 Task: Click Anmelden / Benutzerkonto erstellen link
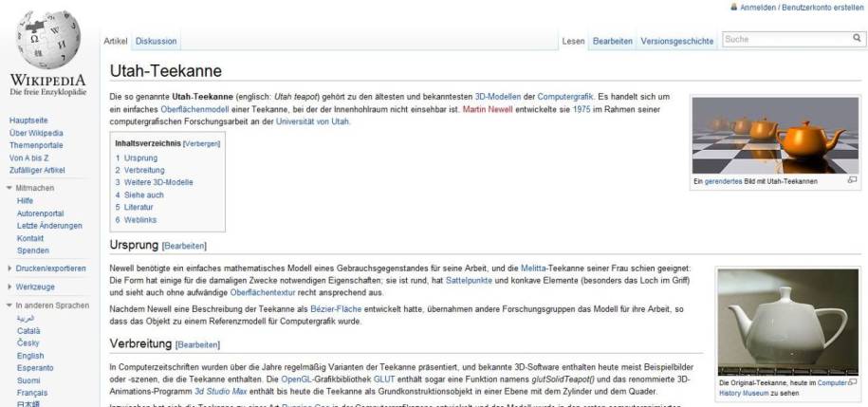pos(802,8)
